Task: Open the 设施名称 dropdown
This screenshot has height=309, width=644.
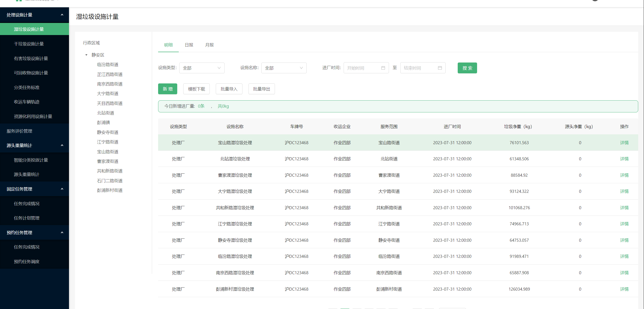Action: coord(284,68)
